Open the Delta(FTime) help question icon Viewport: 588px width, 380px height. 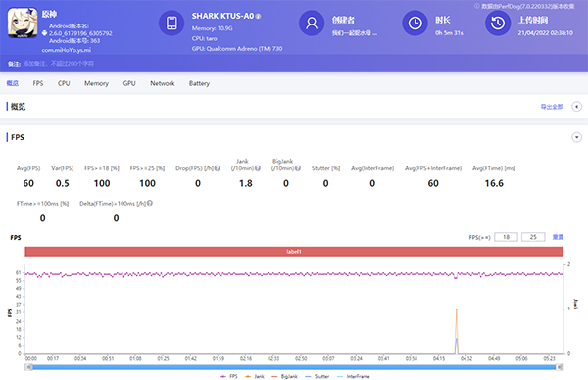[x=150, y=203]
